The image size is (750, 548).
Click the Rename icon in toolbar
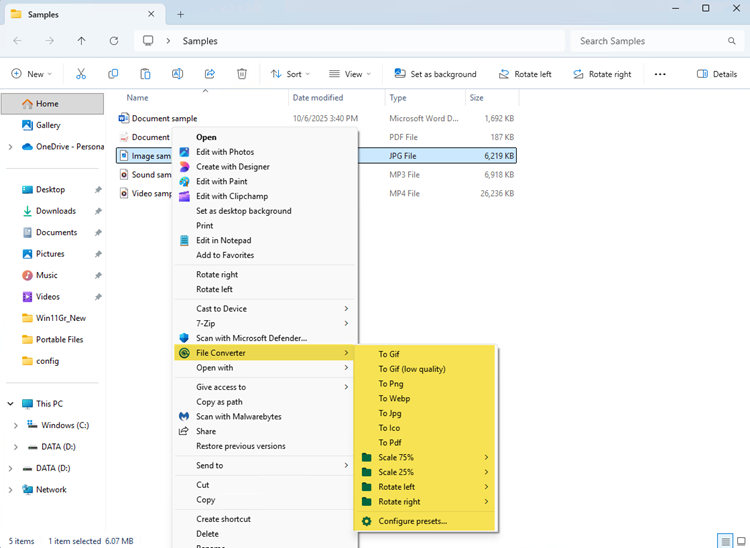[177, 74]
